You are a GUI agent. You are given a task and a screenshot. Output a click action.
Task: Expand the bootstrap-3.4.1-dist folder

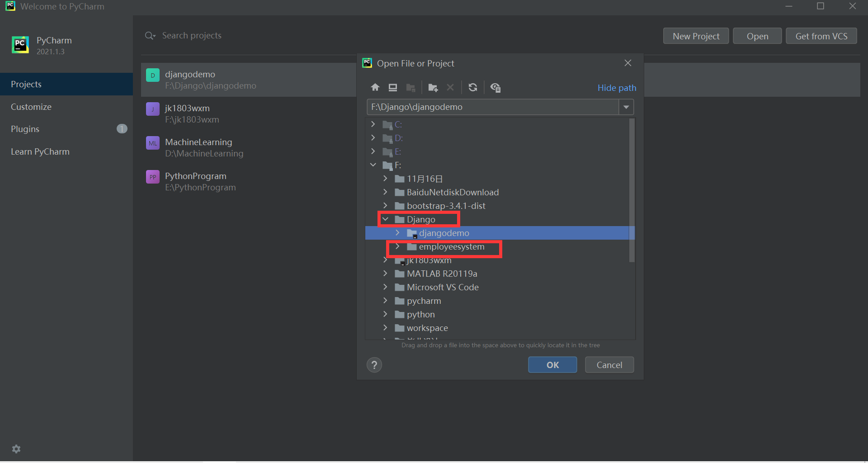[x=385, y=205]
